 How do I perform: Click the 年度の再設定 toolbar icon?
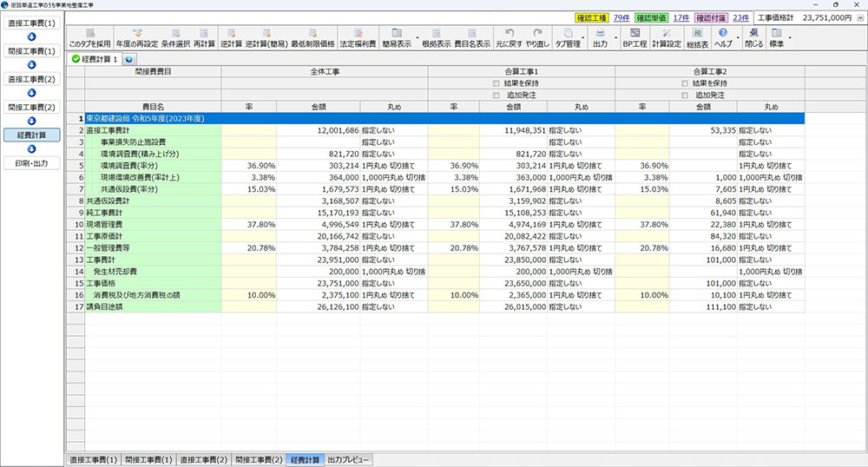(x=138, y=37)
